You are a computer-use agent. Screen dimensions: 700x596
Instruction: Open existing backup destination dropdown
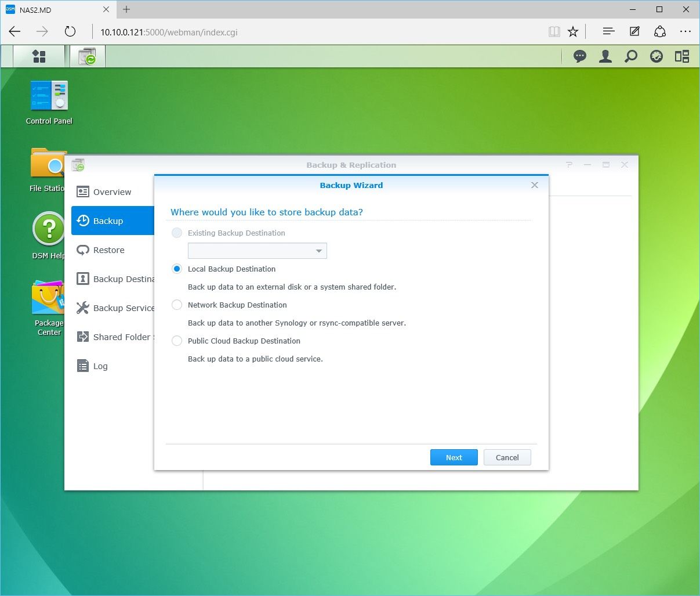point(257,251)
